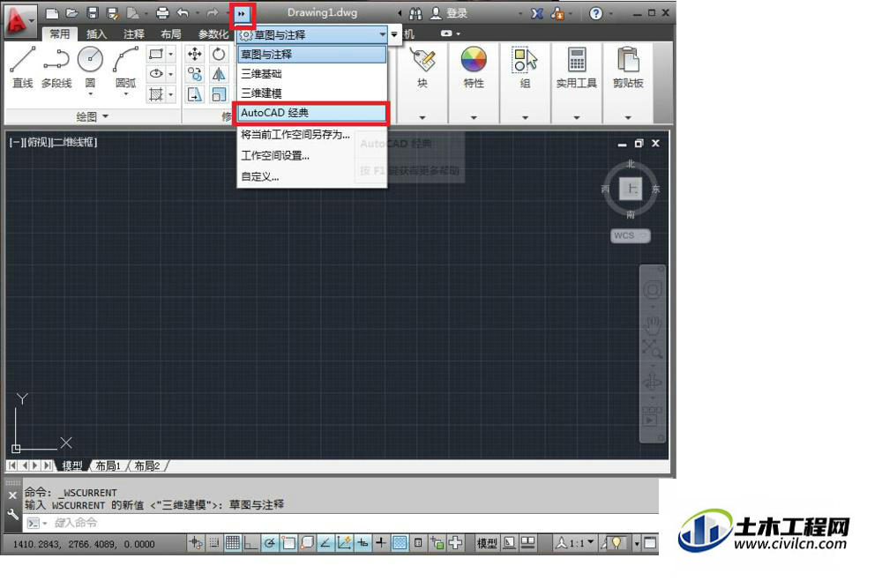Click the Save As icon
The image size is (882, 588).
pyautogui.click(x=113, y=13)
